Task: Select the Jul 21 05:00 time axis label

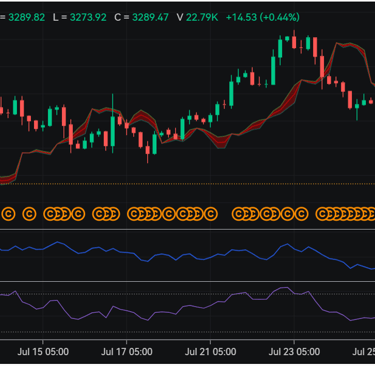Action: click(x=210, y=352)
